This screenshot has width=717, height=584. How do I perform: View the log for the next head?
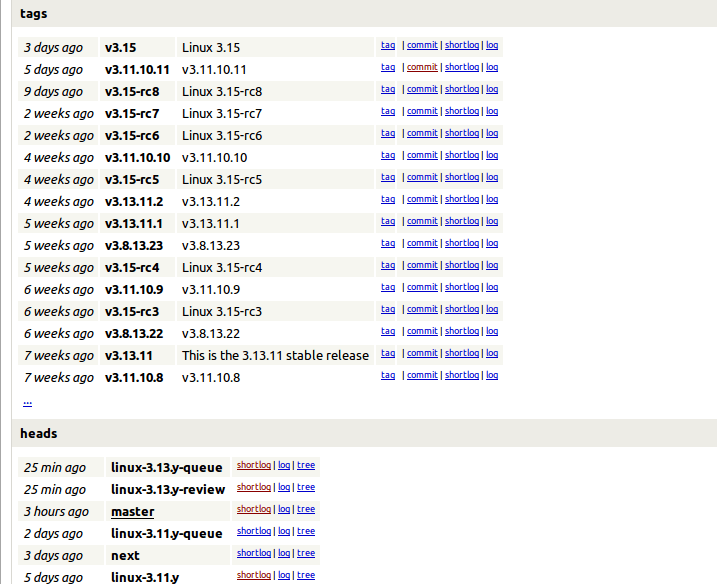point(284,553)
